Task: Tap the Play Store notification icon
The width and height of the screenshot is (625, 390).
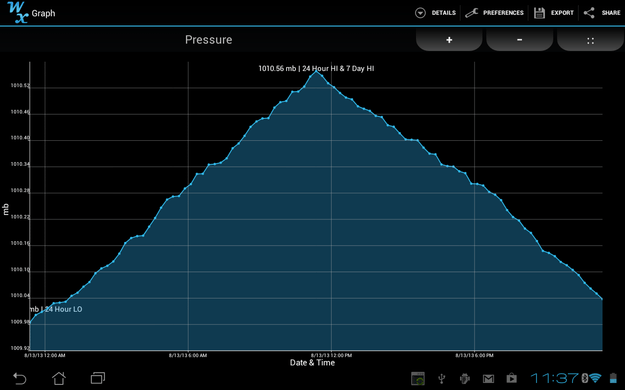Action: [x=512, y=378]
